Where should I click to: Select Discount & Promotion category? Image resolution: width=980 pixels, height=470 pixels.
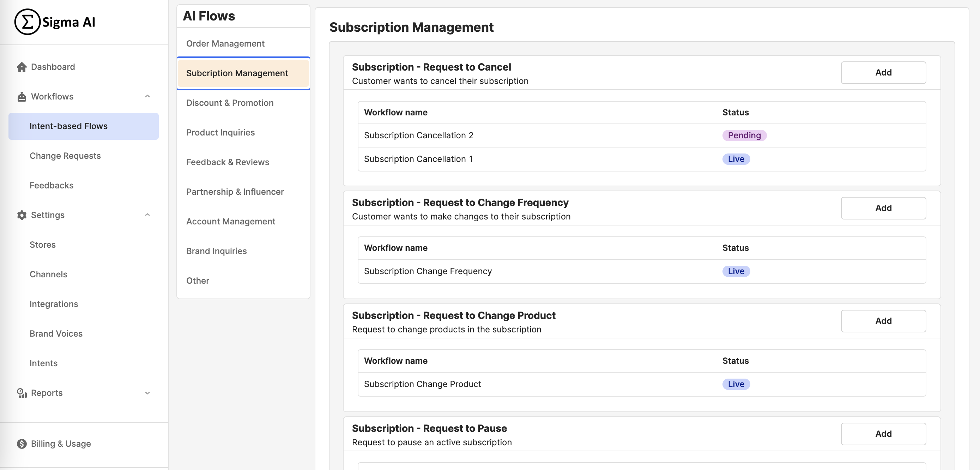coord(230,103)
